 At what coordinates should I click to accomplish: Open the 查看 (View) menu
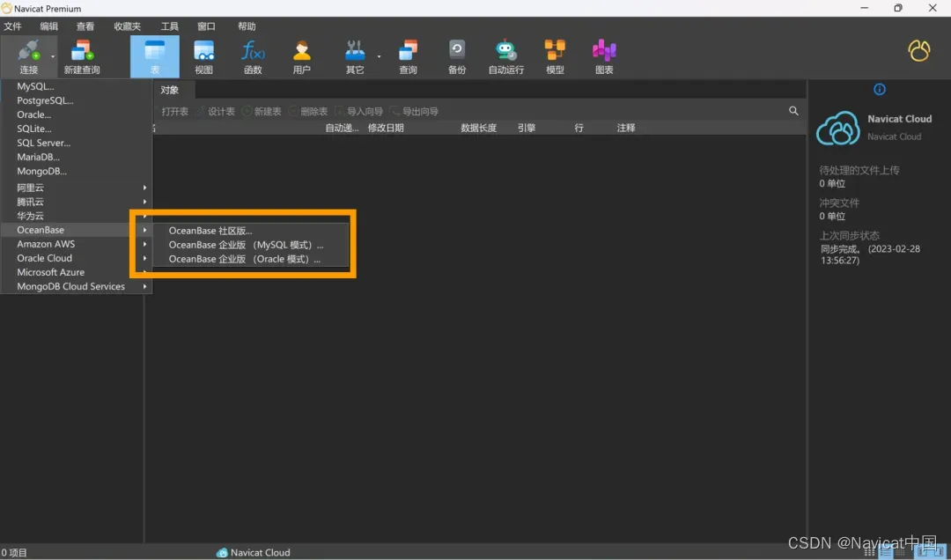coord(85,26)
